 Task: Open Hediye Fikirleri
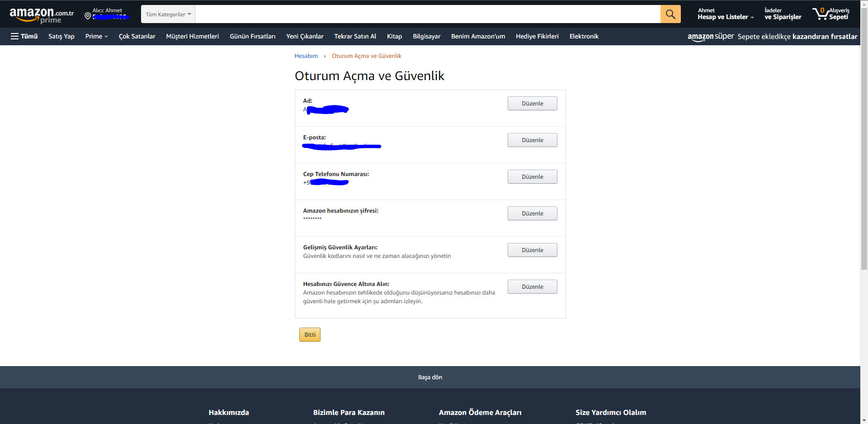(x=538, y=36)
